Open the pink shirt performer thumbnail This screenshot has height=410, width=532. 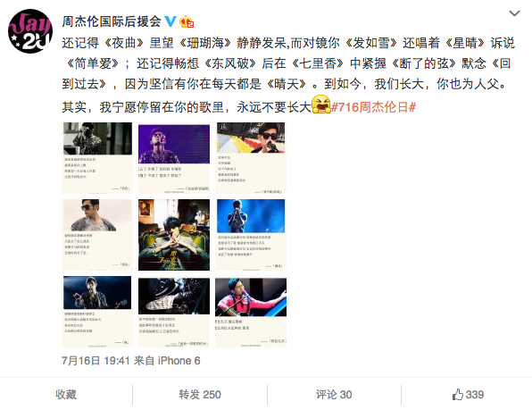click(251, 311)
